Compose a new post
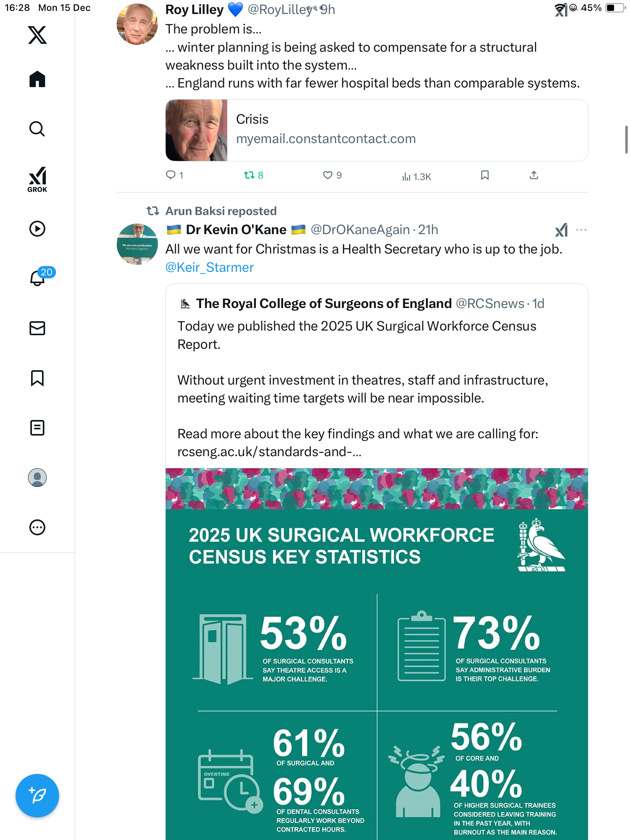Screen dimensions: 630x840 click(37, 796)
